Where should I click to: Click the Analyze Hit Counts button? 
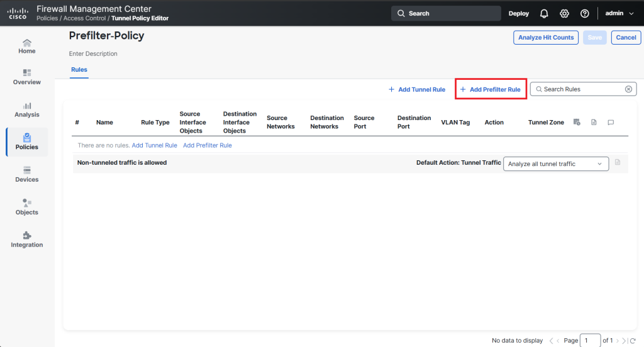coord(546,37)
